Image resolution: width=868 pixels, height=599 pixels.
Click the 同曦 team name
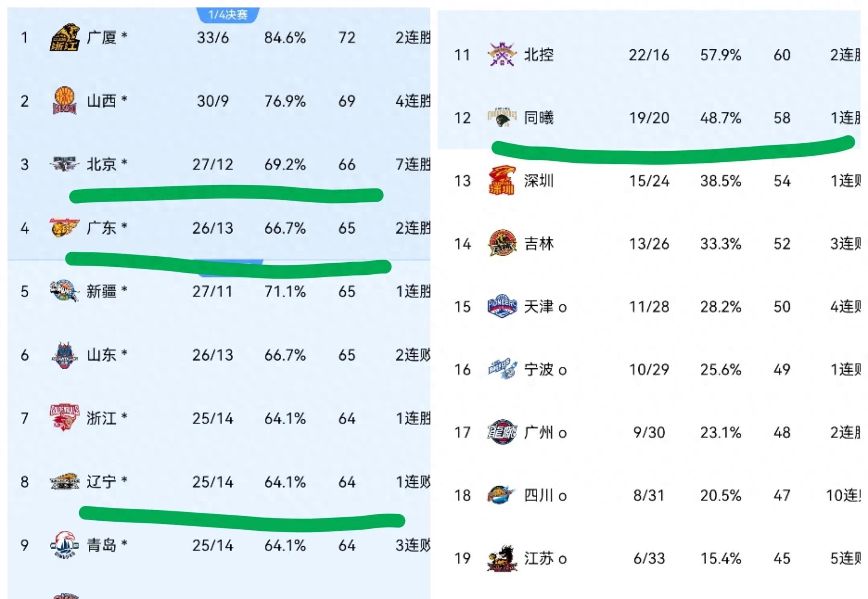click(x=538, y=118)
